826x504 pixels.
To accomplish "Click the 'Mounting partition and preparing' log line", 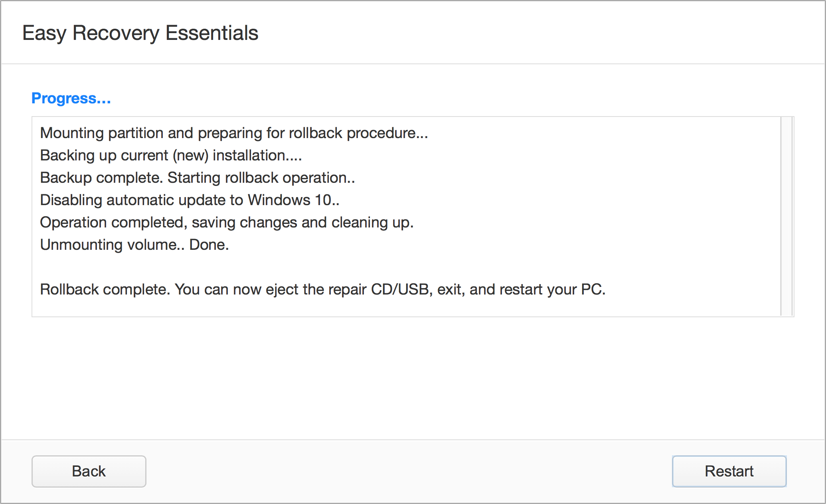I will click(234, 133).
